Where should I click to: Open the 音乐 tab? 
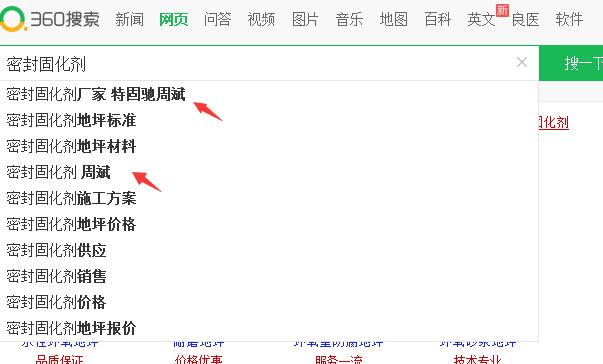coord(349,19)
